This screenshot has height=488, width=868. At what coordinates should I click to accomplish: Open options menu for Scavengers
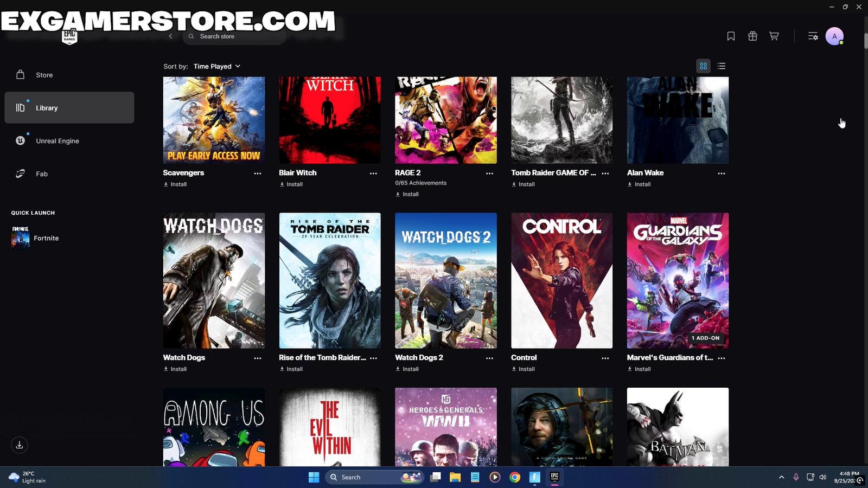tap(258, 174)
